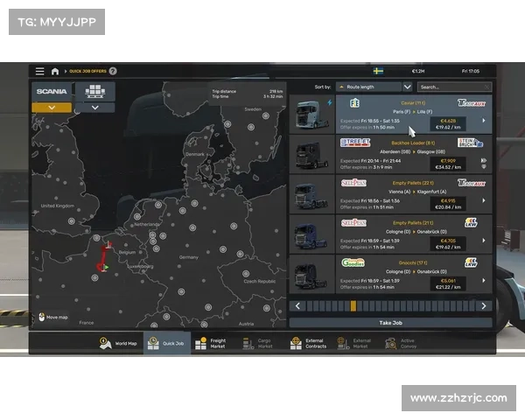Click the €1.2M account balance

point(418,71)
